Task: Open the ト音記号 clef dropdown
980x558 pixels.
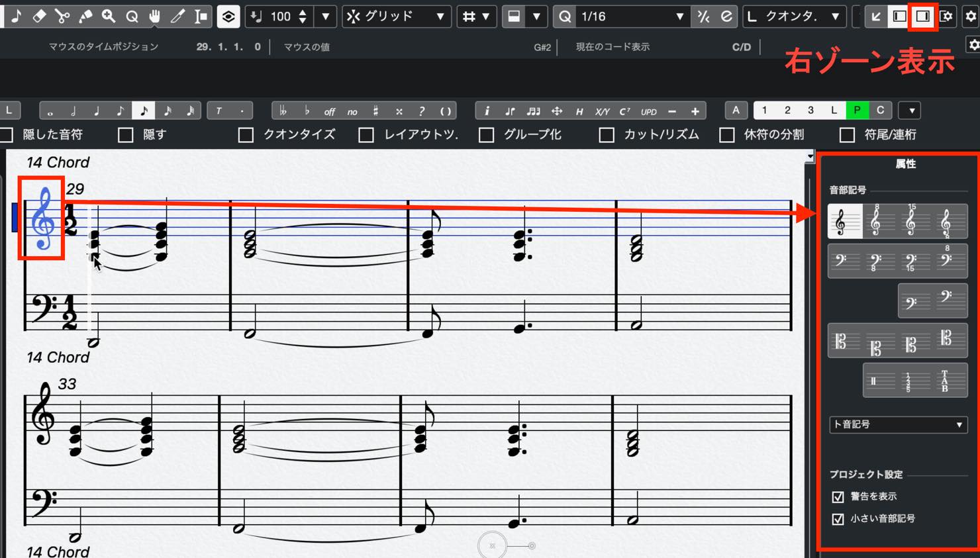Action: pyautogui.click(x=898, y=424)
